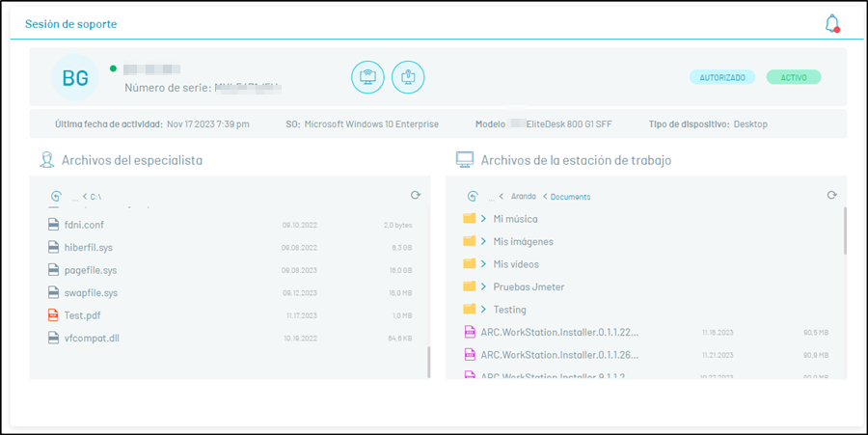The image size is (868, 435).
Task: Open the Pruebas Jmeter folder name
Action: point(529,286)
